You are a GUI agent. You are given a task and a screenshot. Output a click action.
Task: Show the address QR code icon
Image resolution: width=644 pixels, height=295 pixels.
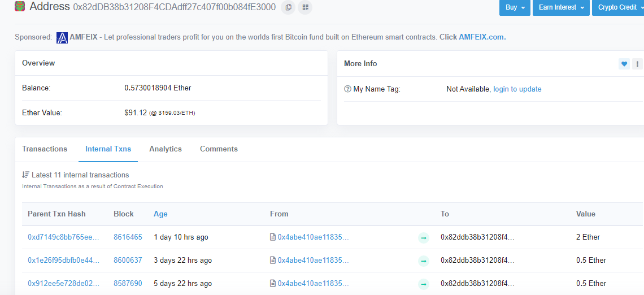tap(304, 7)
